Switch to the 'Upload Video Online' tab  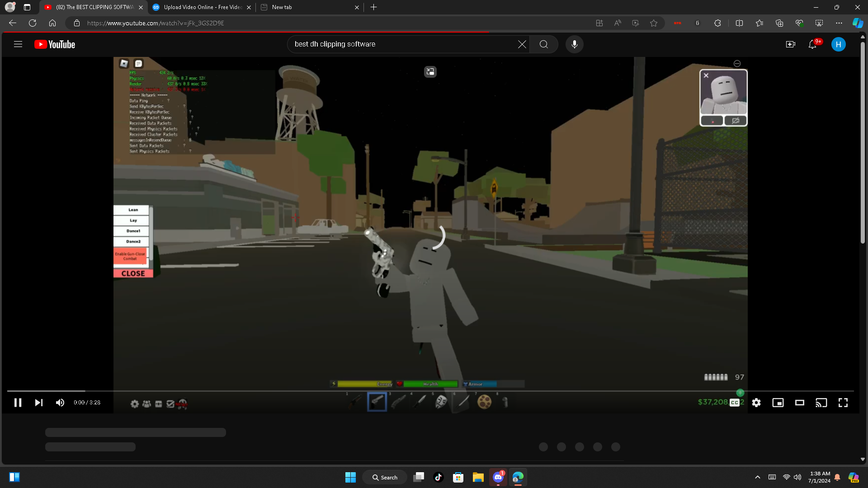click(x=202, y=7)
